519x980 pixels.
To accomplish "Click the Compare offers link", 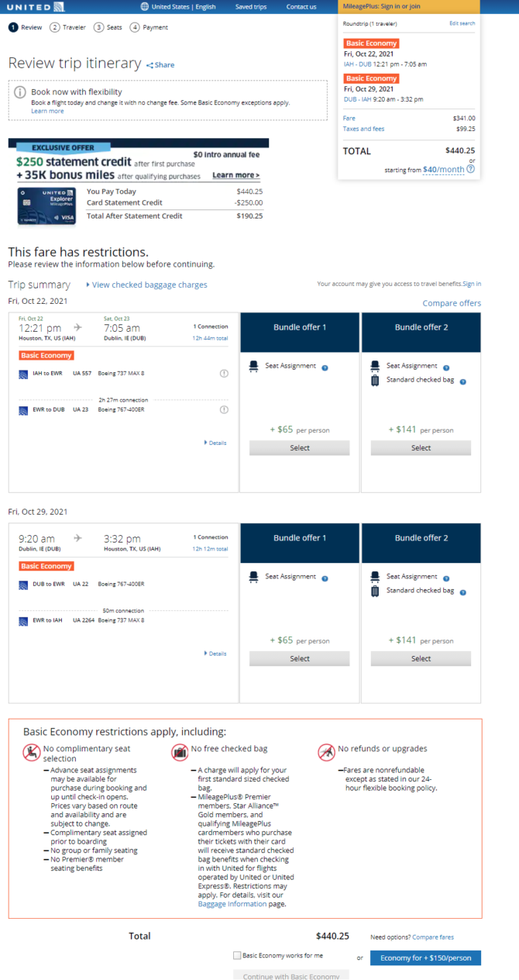I will point(452,303).
